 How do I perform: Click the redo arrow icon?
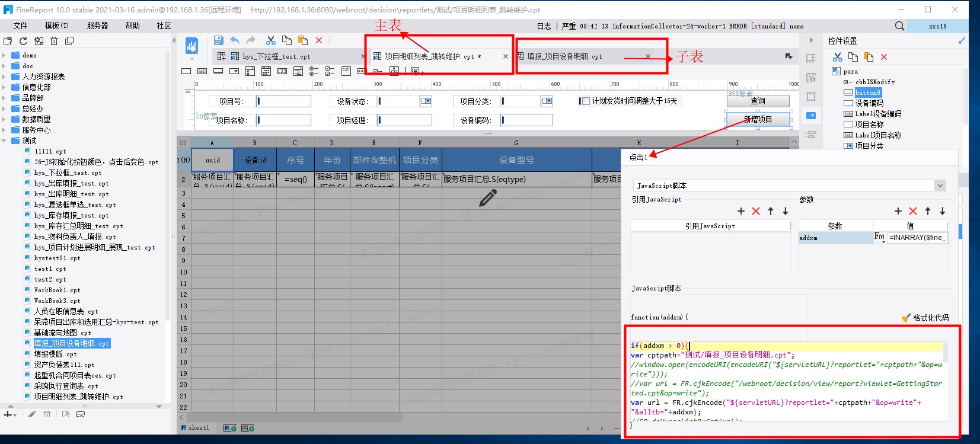[251, 40]
